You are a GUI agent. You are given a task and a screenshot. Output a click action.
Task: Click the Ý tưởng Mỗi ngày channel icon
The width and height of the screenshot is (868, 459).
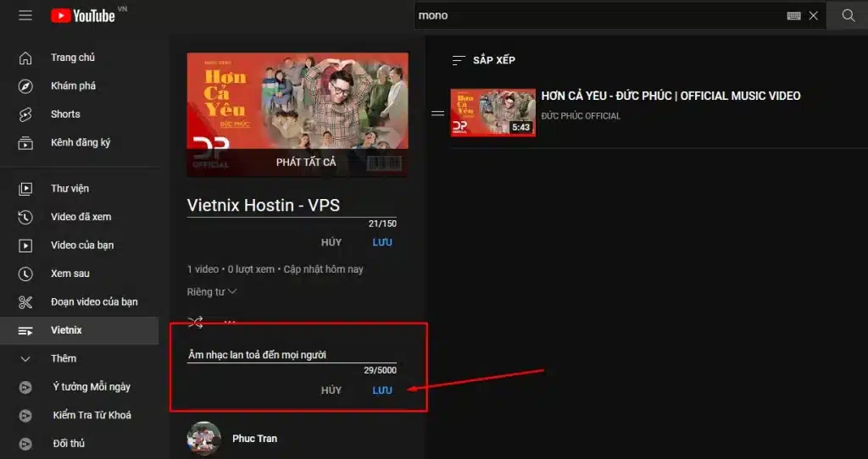click(x=25, y=387)
